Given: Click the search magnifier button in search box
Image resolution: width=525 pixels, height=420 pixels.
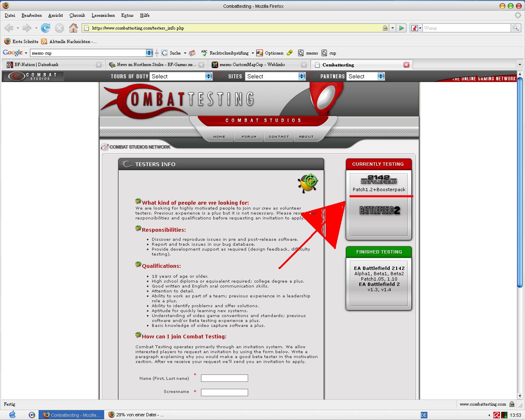Looking at the screenshot, I should pyautogui.click(x=516, y=28).
